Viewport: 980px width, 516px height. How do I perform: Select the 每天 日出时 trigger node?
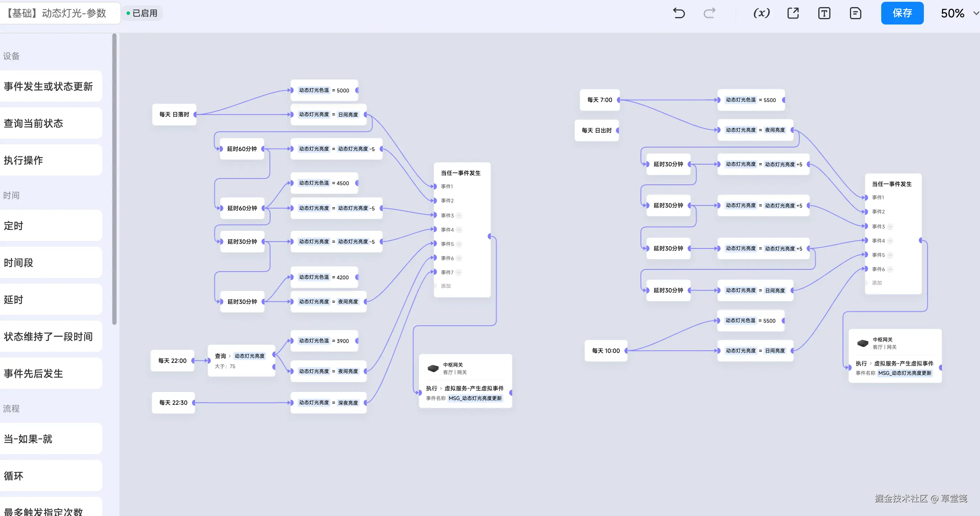(x=596, y=130)
